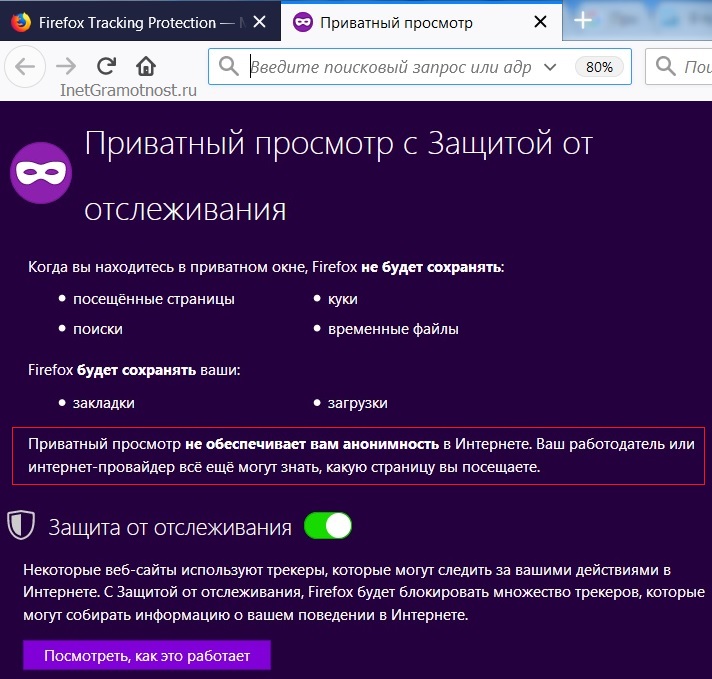The width and height of the screenshot is (712, 679).
Task: Close the Приватный просмотр tab
Action: click(540, 21)
